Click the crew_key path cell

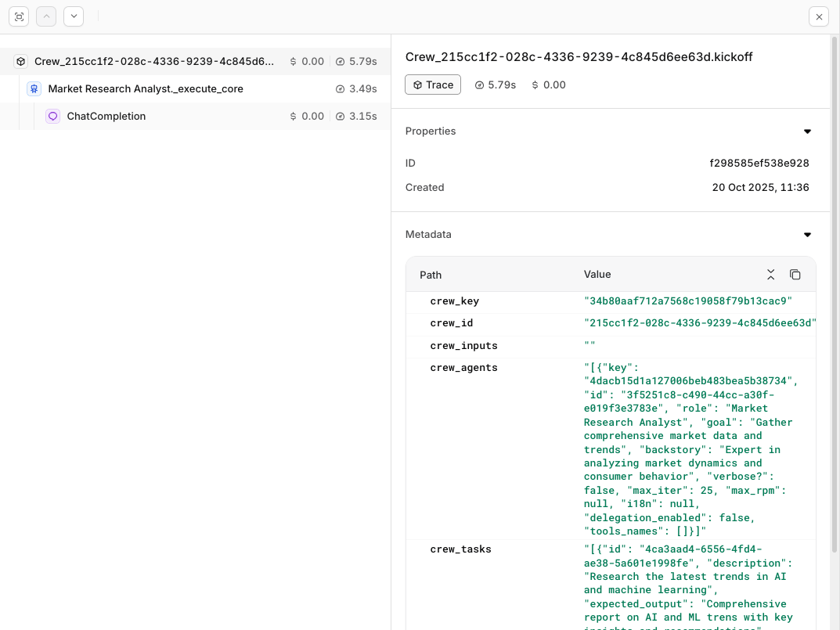(454, 301)
